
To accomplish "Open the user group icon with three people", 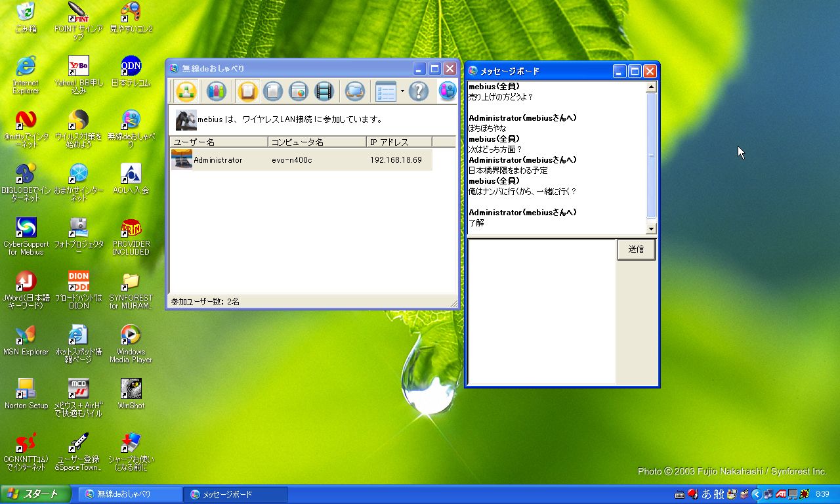I will point(216,91).
